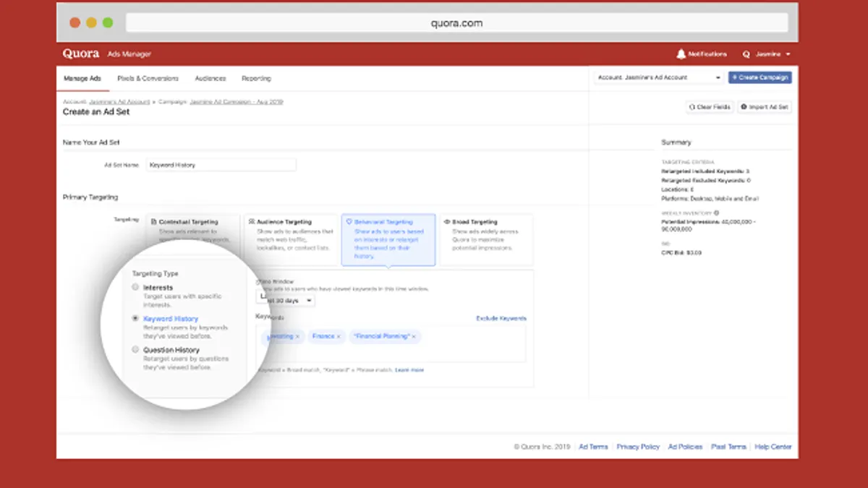Choose the Question History radio option
The image size is (868, 488).
click(135, 350)
